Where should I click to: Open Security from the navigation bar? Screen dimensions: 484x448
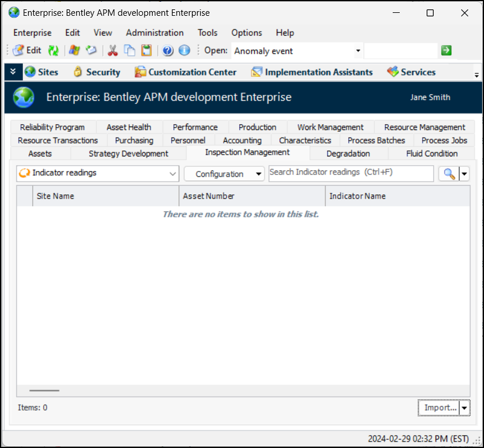(x=97, y=72)
